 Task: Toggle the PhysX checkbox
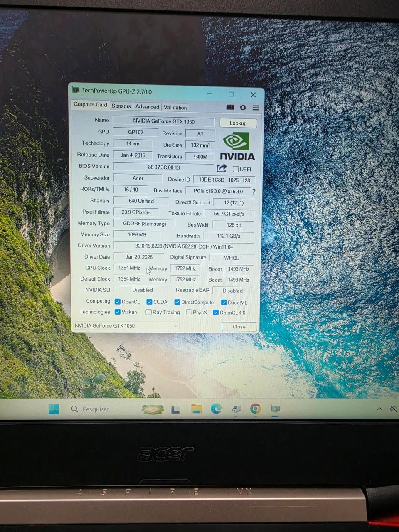189,312
